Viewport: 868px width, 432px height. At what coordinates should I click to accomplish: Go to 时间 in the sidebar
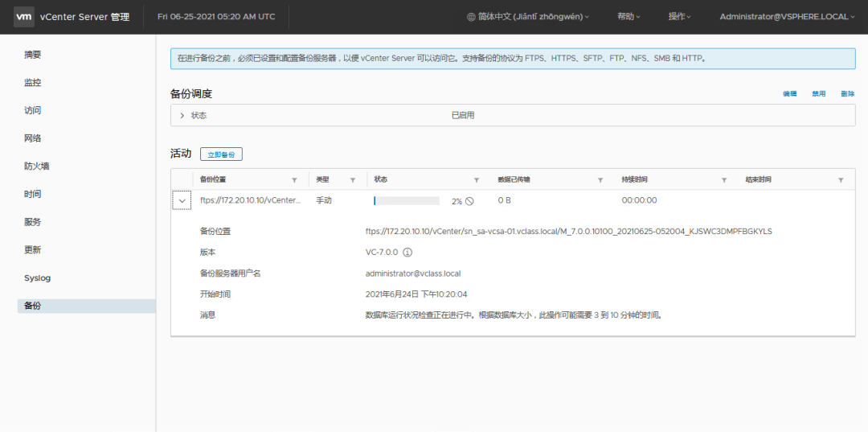pyautogui.click(x=33, y=195)
